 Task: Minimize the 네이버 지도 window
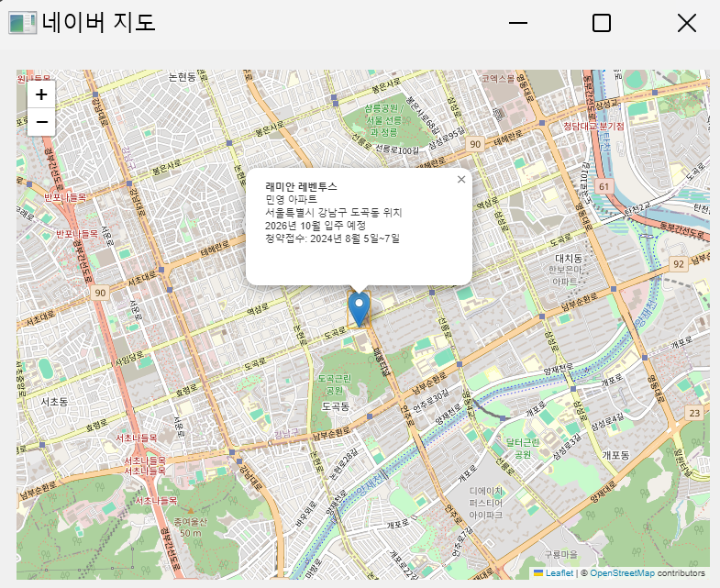(x=518, y=23)
